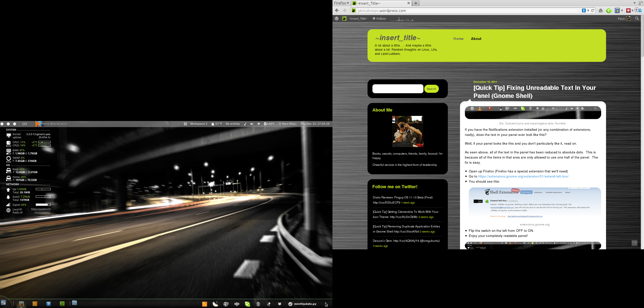
Task: Click workspace grid icon in panel
Action: pos(185,124)
